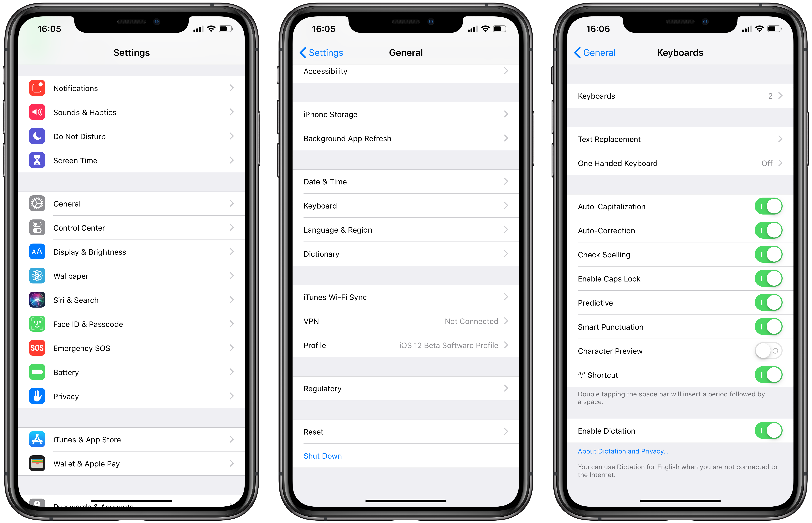Open iPhone Storage settings
Image resolution: width=812 pixels, height=523 pixels.
(406, 114)
